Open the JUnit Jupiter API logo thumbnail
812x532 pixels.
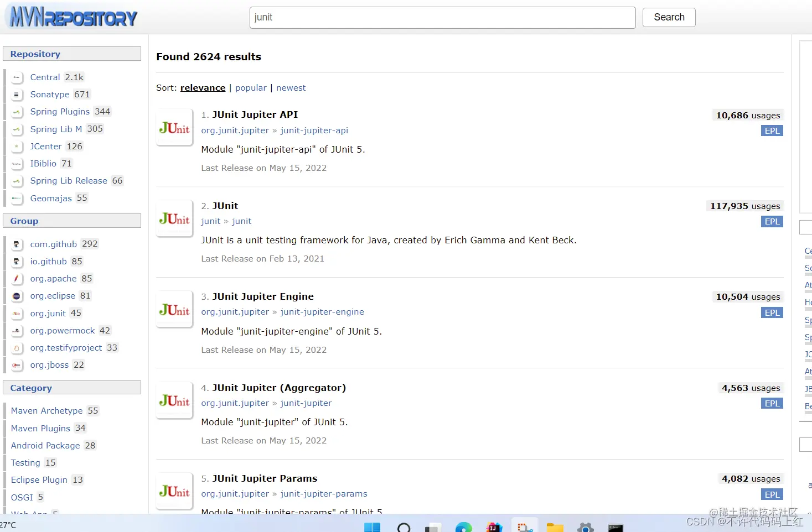pos(174,128)
